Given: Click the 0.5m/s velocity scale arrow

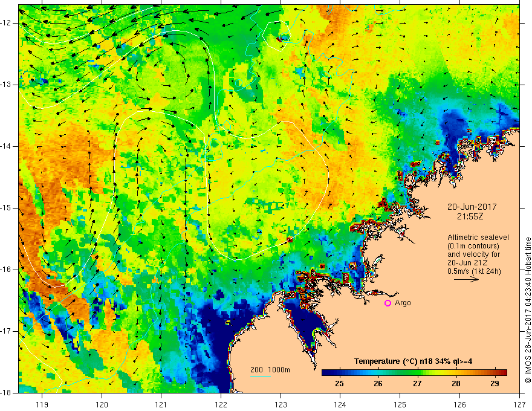Looking at the screenshot, I should (x=466, y=280).
